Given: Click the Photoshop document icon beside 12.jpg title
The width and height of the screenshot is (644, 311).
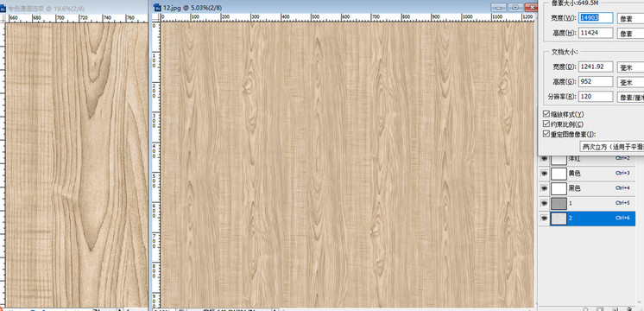Looking at the screenshot, I should pyautogui.click(x=156, y=7).
